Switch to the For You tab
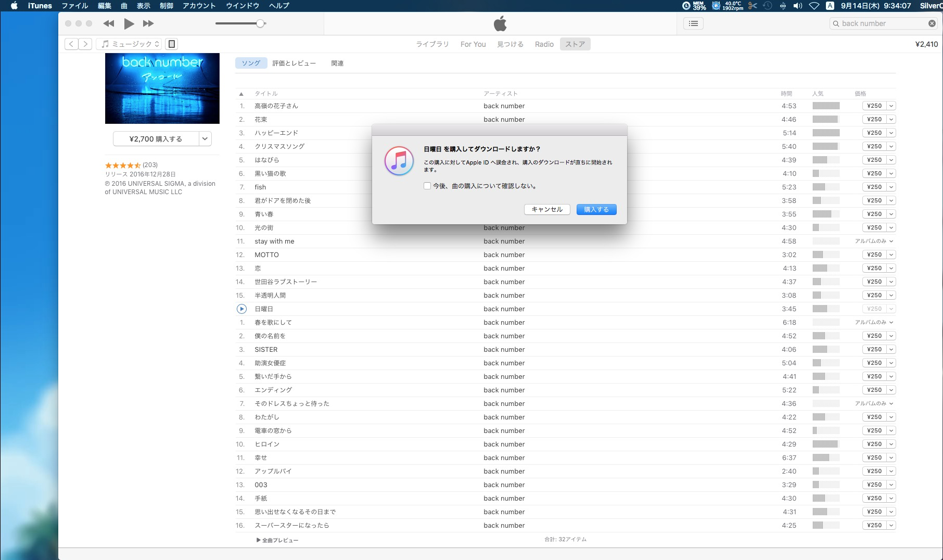943x560 pixels. 473,44
